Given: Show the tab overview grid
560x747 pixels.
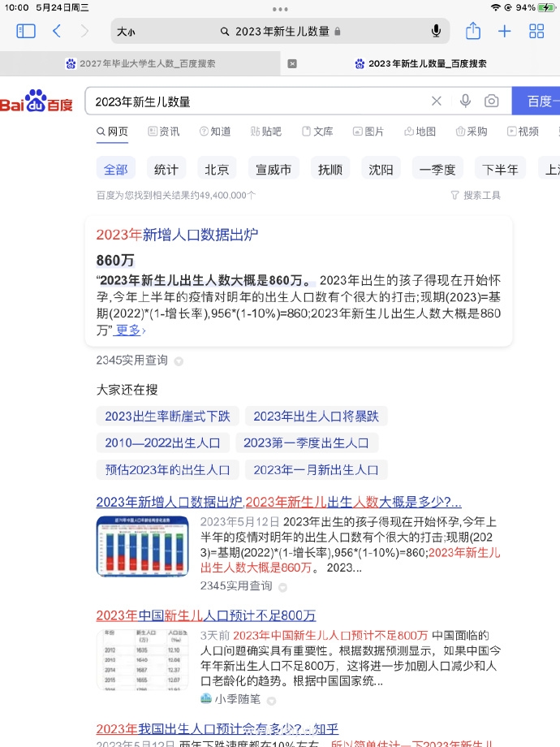Looking at the screenshot, I should point(536,32).
